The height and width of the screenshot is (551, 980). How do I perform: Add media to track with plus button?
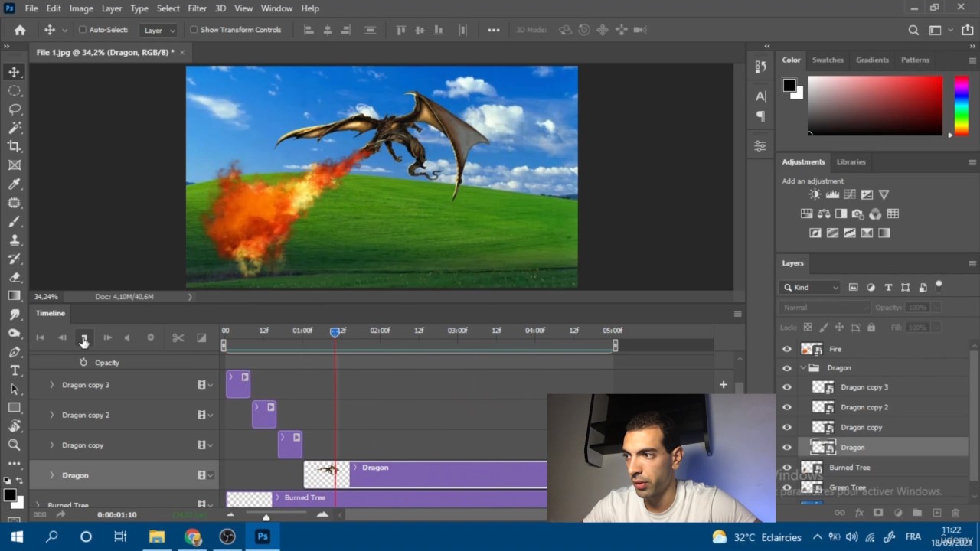(x=723, y=385)
